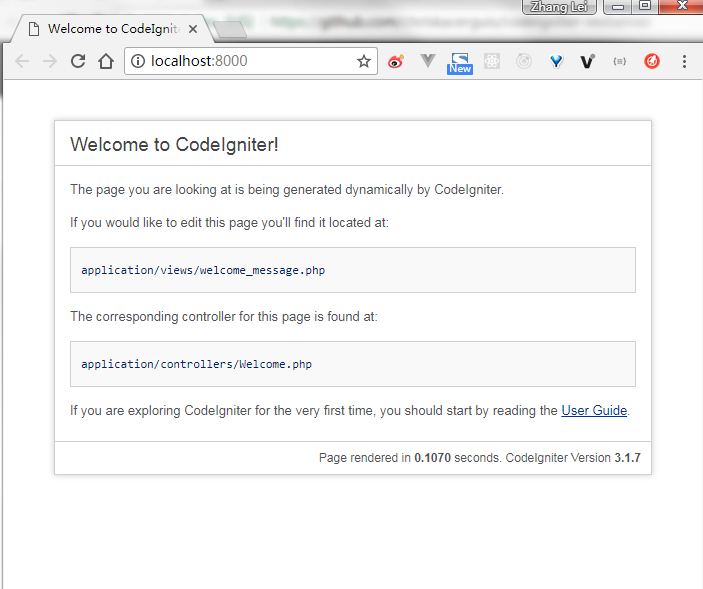703x589 pixels.
Task: Open the Chrome three-dot menu
Action: (x=684, y=61)
